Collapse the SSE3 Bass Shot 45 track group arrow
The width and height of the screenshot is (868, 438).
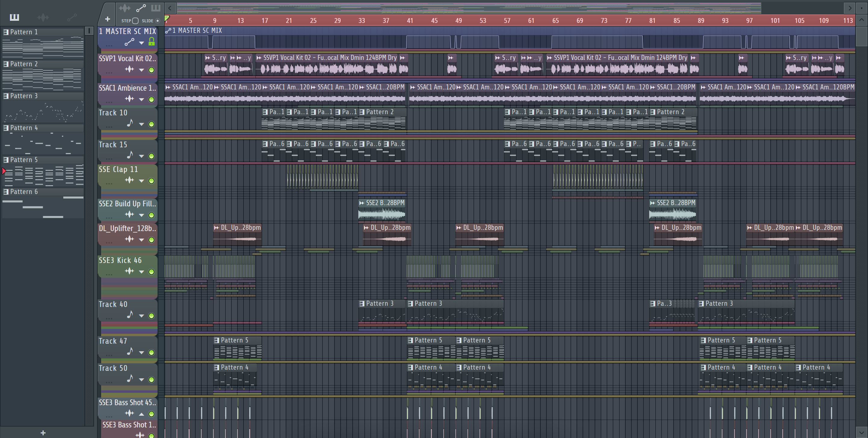(x=142, y=414)
